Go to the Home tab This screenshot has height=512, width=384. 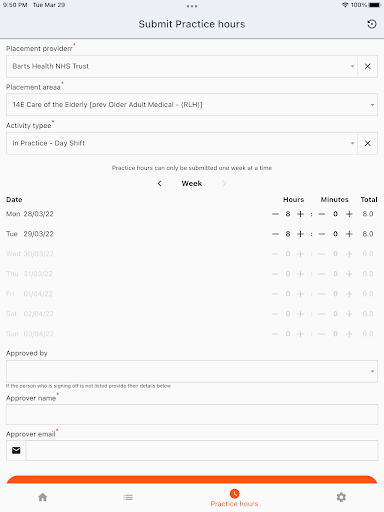43,497
